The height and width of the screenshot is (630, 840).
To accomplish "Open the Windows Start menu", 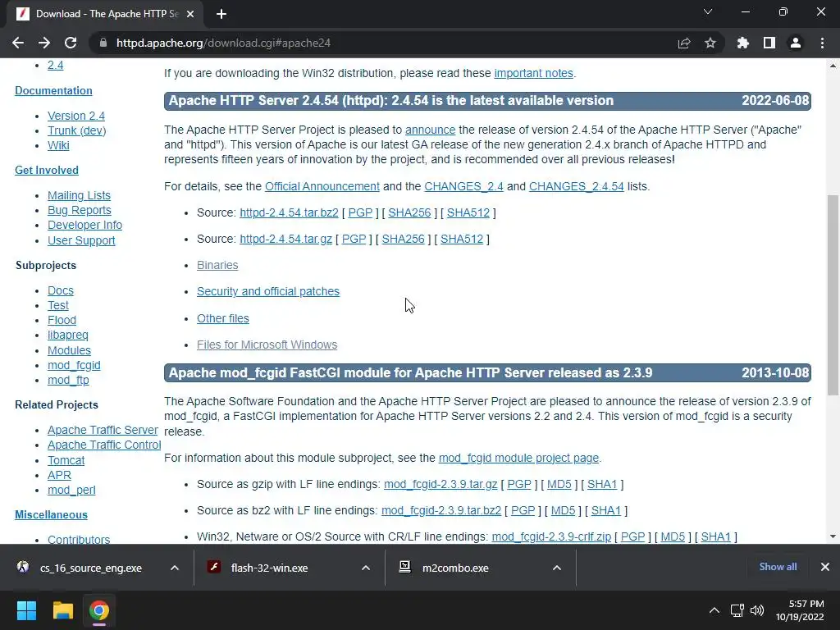I will coord(26,610).
